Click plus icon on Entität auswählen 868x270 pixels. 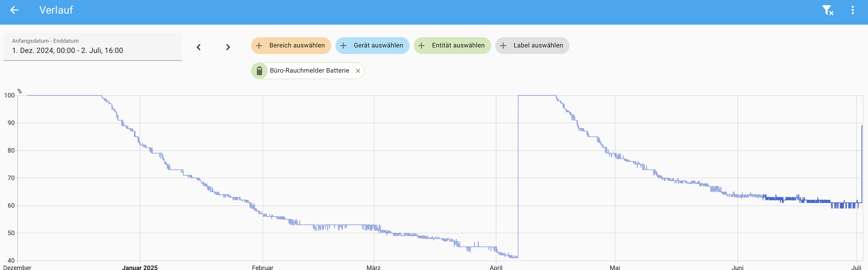[x=421, y=46]
